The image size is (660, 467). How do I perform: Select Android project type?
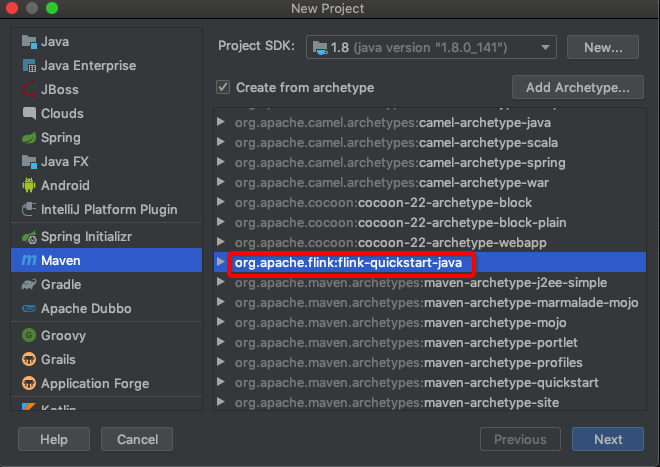pyautogui.click(x=106, y=185)
